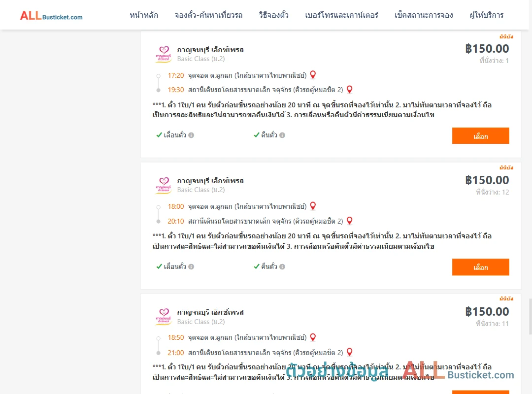
Task: Click the ALL Busticket.com logo
Action: click(x=51, y=16)
